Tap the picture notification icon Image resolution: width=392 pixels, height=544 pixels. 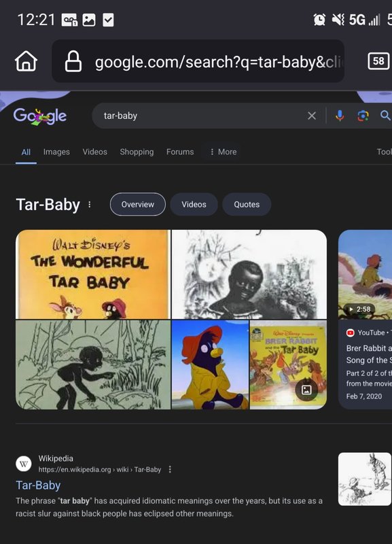pos(89,20)
